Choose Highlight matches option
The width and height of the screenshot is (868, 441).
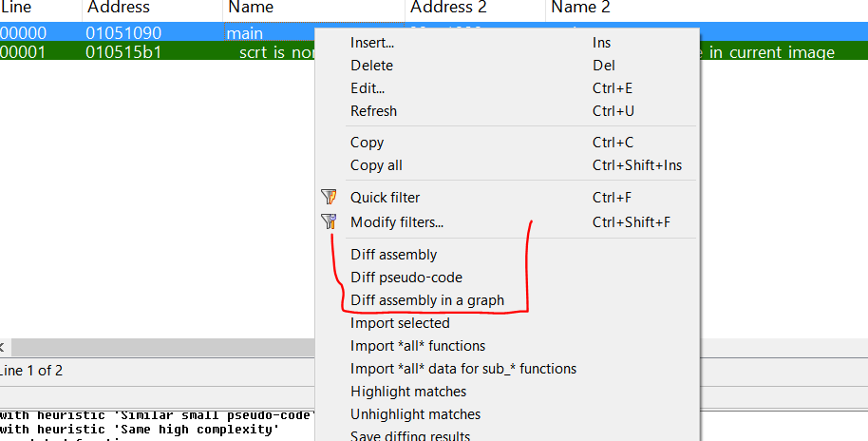pyautogui.click(x=407, y=392)
